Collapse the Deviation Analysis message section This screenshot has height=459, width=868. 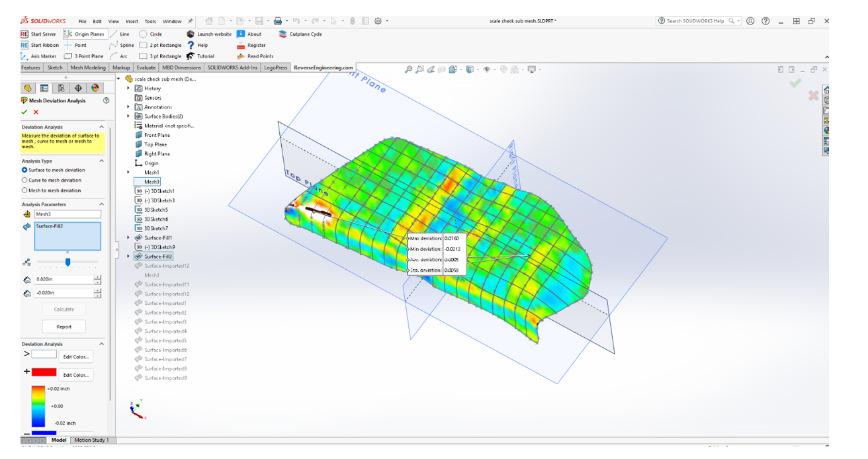(x=101, y=127)
